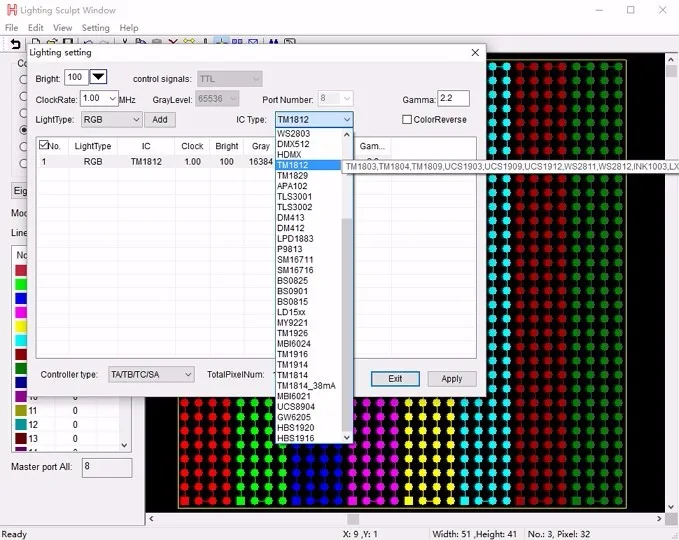Focus the Bright value field
Image resolution: width=679 pixels, height=540 pixels.
click(x=76, y=77)
